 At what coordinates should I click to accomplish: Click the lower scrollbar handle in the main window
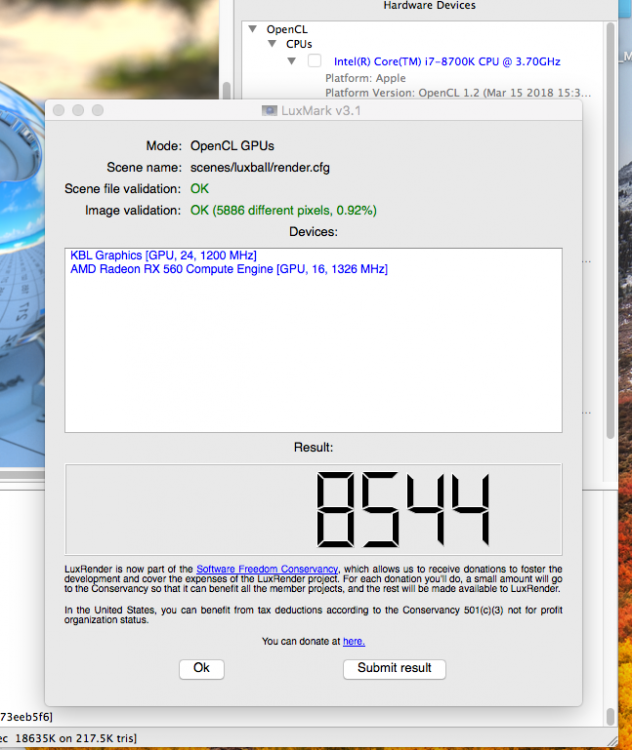610,717
